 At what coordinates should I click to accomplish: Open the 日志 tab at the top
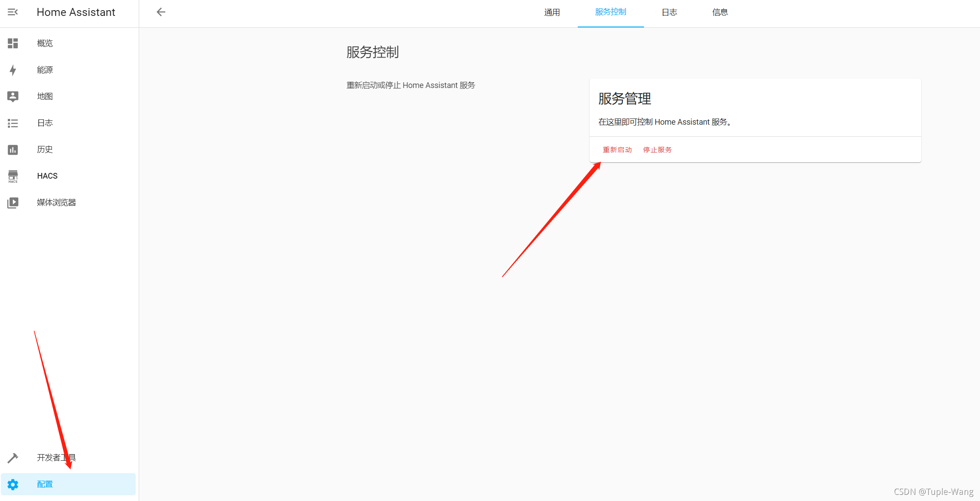pos(669,12)
